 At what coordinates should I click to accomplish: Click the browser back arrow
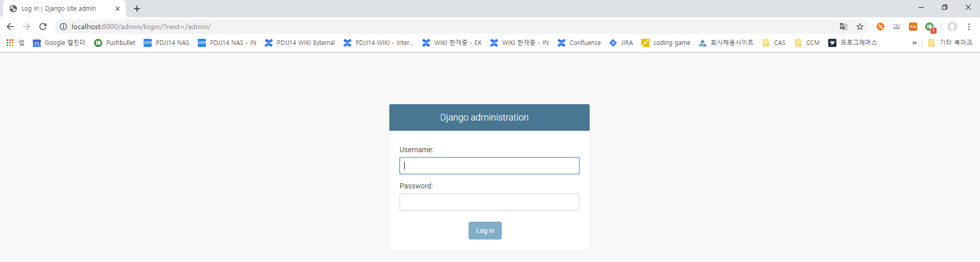10,27
